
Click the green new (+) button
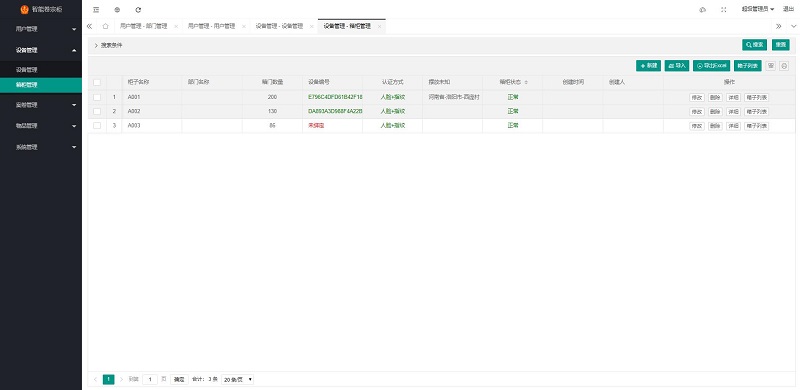648,66
